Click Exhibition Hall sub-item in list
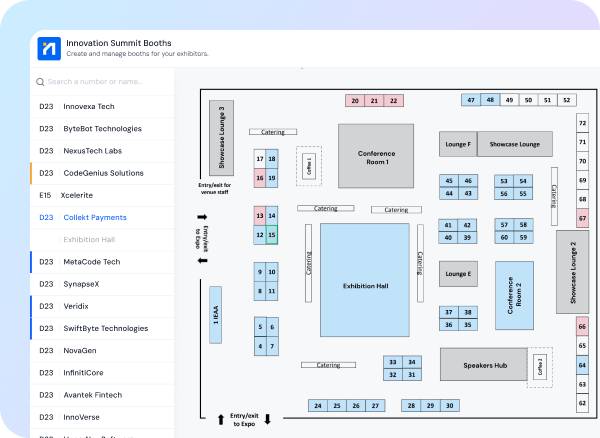Screen dimensions: 600x438 tap(102, 239)
